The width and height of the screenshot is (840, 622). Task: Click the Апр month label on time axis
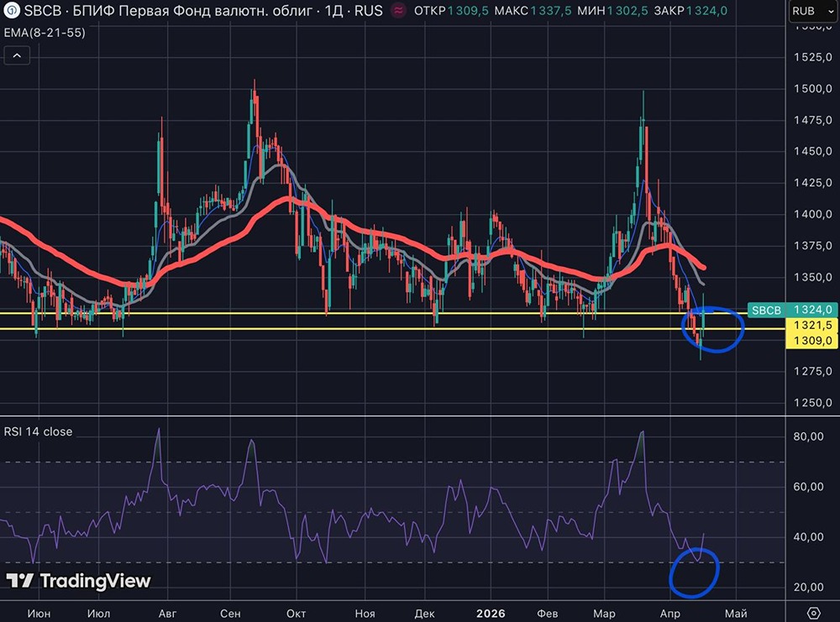(670, 614)
